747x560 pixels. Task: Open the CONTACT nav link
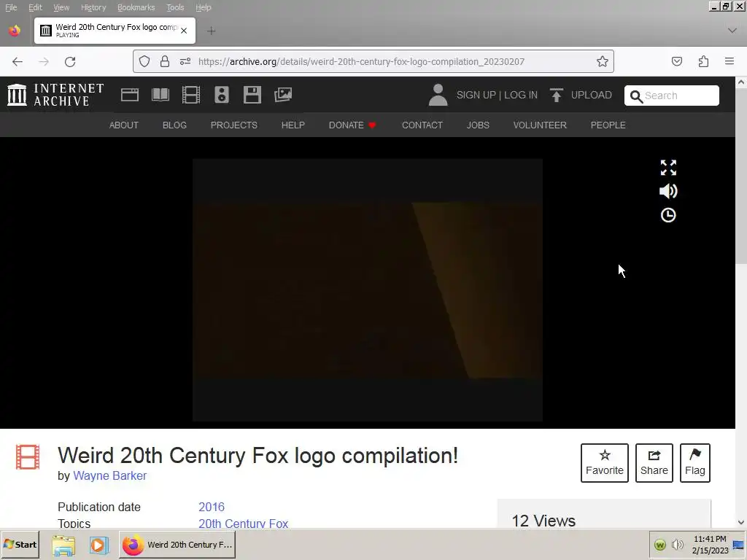(422, 125)
